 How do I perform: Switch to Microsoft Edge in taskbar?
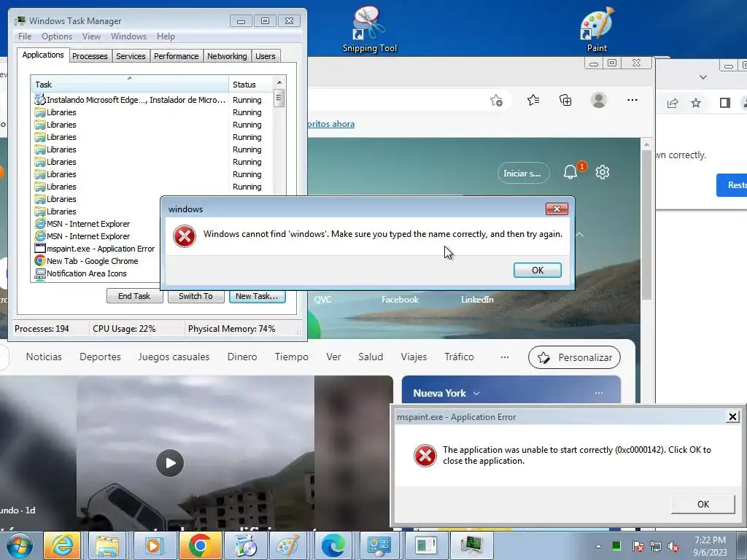pos(333,545)
